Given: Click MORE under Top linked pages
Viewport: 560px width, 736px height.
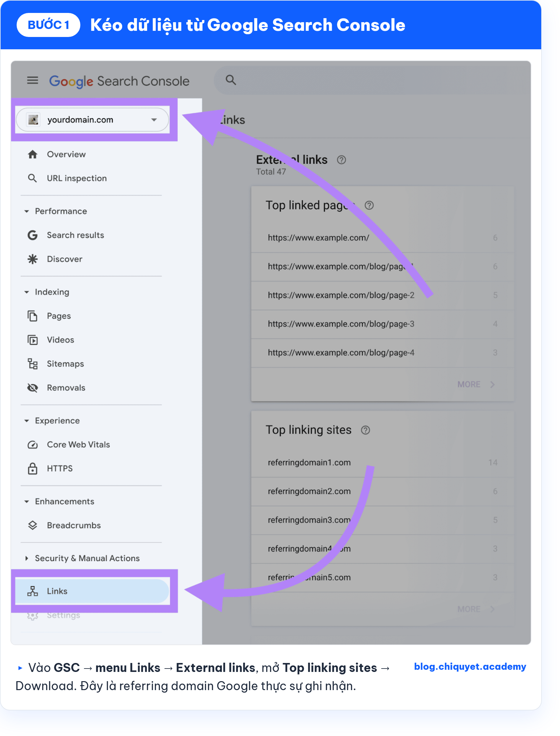Looking at the screenshot, I should click(x=476, y=384).
